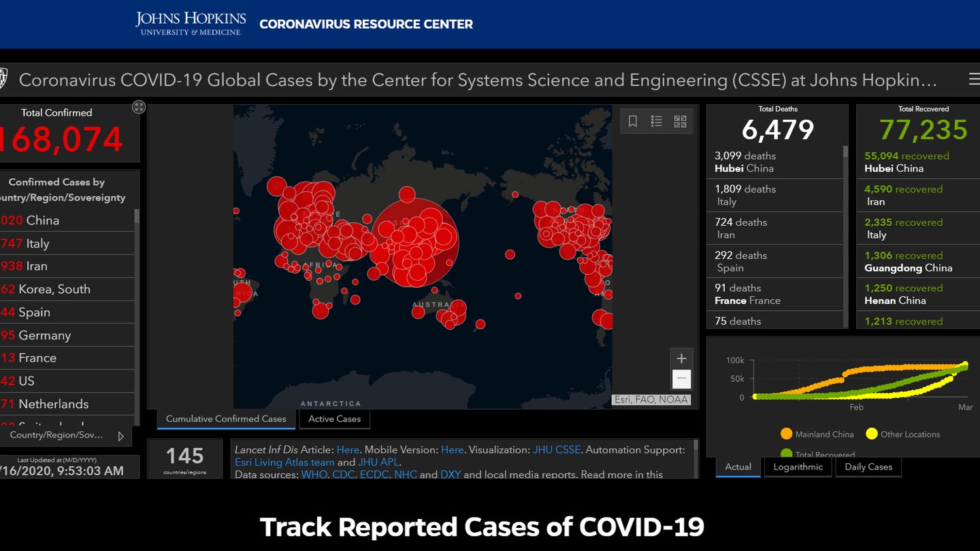Expand the Country/Region/Sov... tab arrow

click(121, 436)
